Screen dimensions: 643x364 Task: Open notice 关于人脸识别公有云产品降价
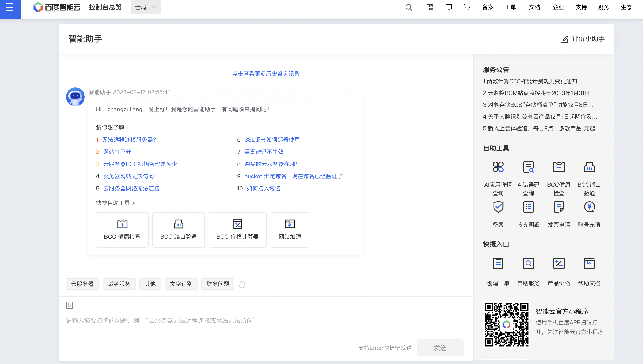[x=540, y=116]
